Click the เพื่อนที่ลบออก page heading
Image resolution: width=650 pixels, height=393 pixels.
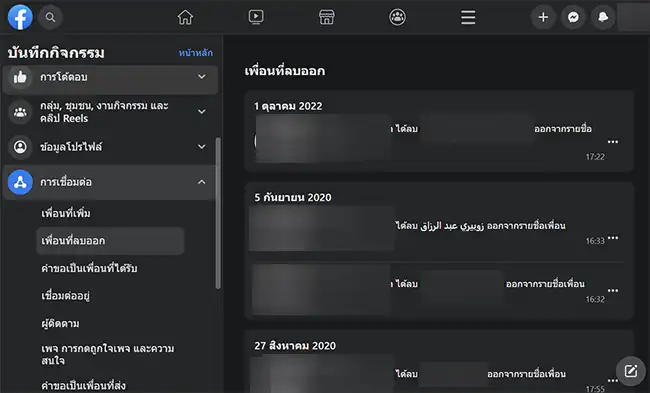[x=285, y=71]
